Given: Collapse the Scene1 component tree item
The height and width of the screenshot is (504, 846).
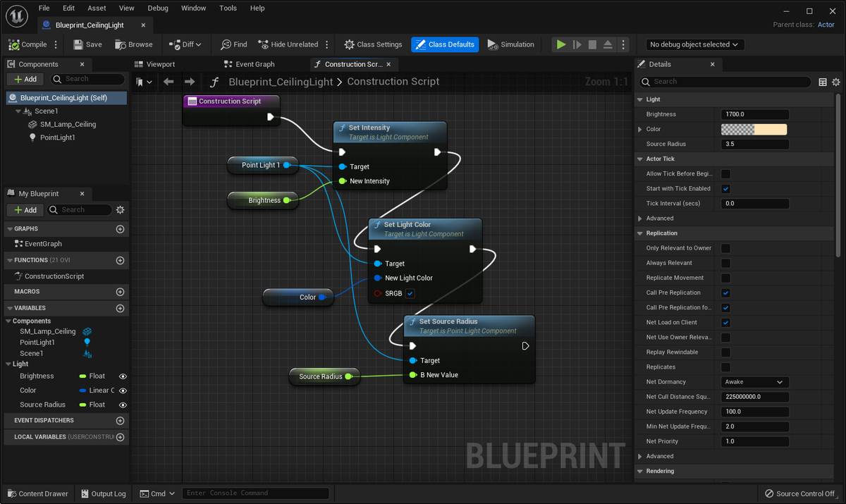Looking at the screenshot, I should click(x=18, y=111).
